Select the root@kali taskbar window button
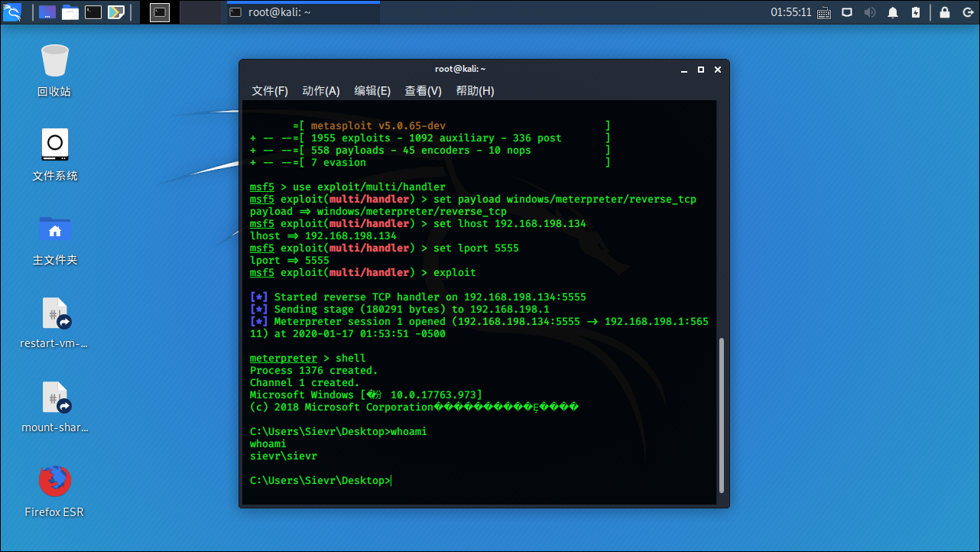 coord(303,12)
